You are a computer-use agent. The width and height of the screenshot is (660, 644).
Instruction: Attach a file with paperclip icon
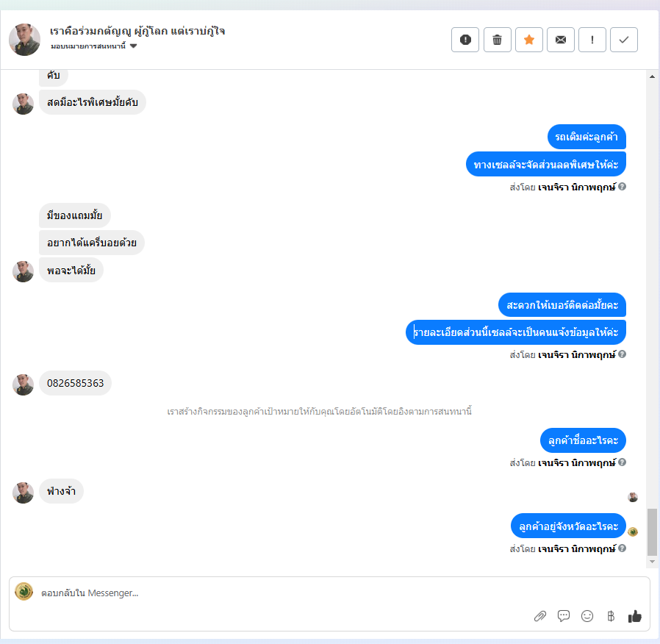coord(540,616)
